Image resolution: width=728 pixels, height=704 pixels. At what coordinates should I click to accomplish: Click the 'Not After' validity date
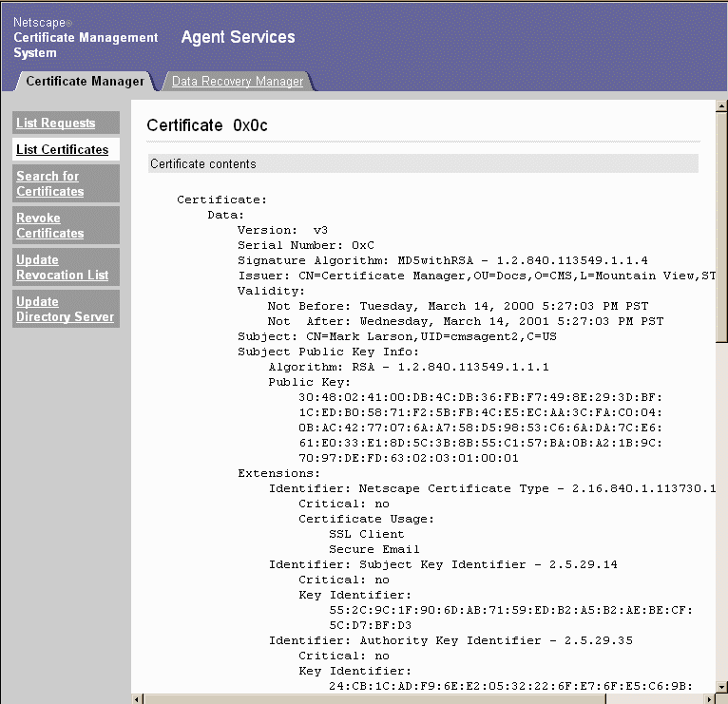(466, 321)
